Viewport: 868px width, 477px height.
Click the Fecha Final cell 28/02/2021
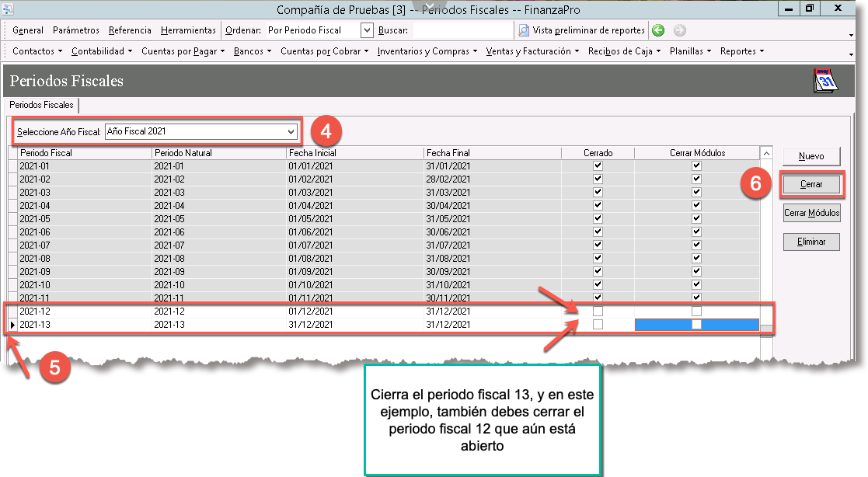492,179
